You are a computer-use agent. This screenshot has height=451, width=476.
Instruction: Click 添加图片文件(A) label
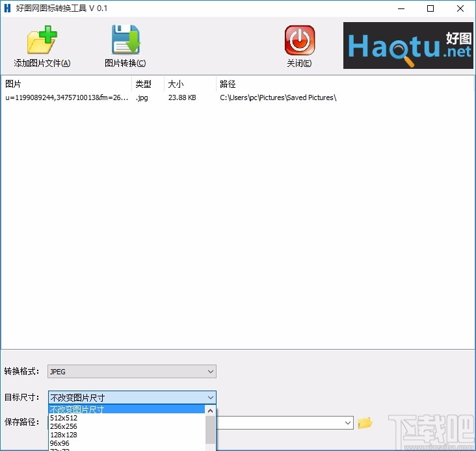[42, 63]
